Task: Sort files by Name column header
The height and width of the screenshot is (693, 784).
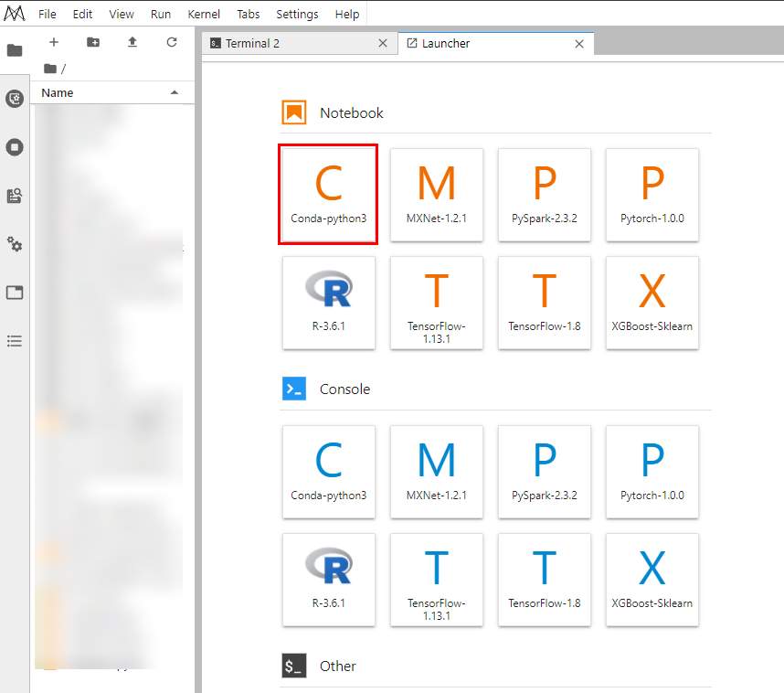Action: [112, 92]
